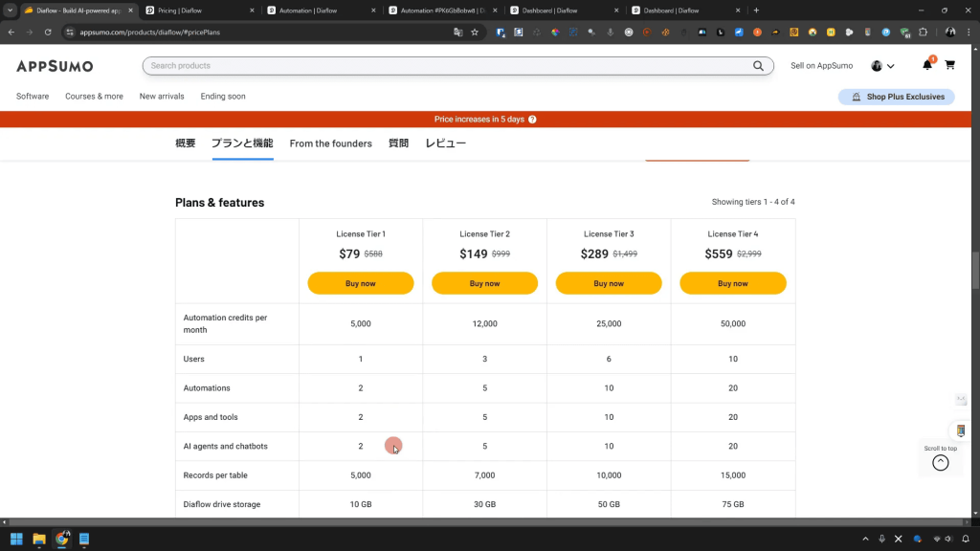980x551 pixels.
Task: Click the site info icon in address bar
Action: pos(69,32)
